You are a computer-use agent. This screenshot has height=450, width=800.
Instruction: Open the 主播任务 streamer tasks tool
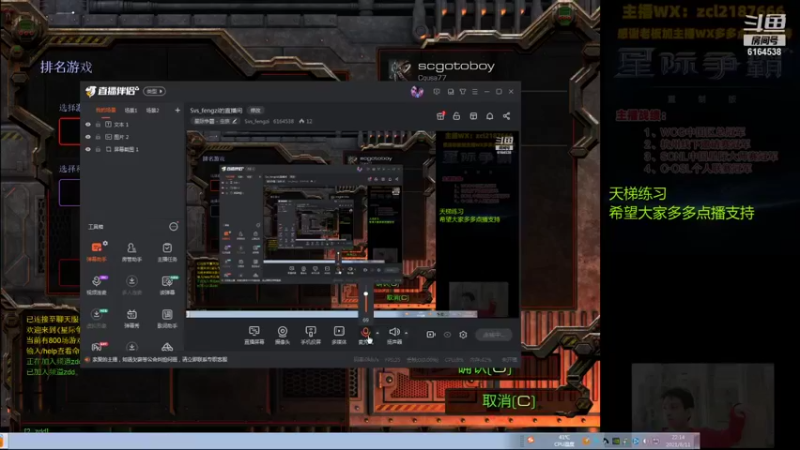point(167,251)
